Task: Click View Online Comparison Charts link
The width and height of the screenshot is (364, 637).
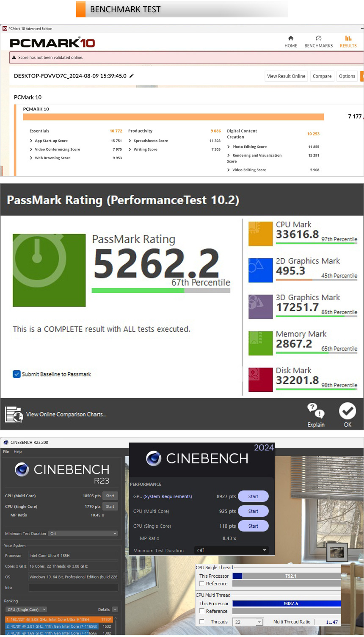Action: tap(66, 414)
